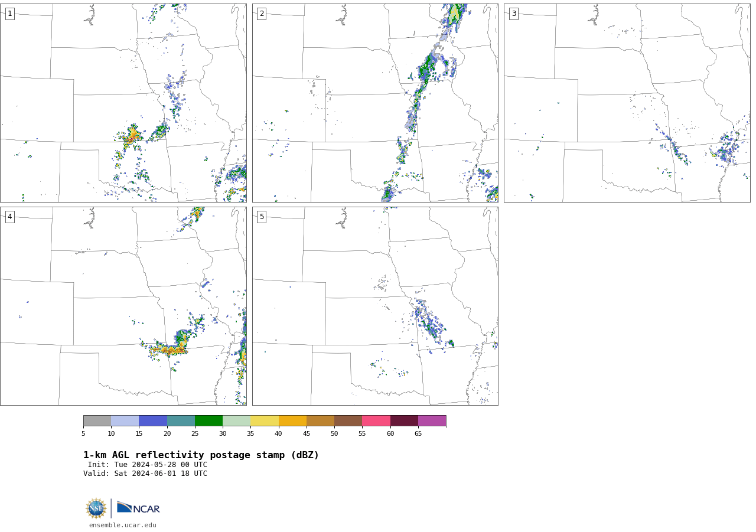Screen dimensions: 756x532
Task: Click the brown 50-55 dBZ swatch
Action: pos(348,420)
